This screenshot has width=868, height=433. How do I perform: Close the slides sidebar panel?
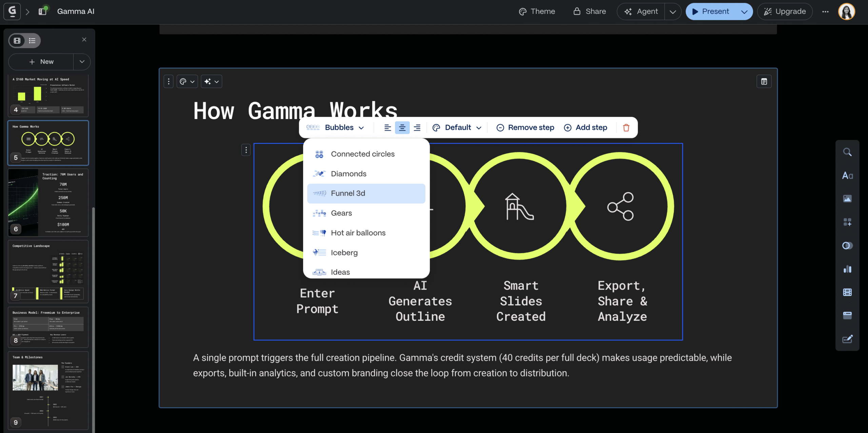point(84,40)
